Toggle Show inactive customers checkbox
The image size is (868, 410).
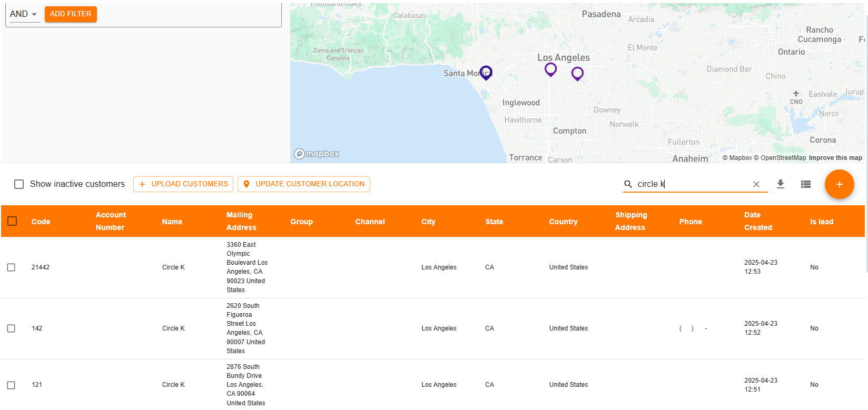click(19, 184)
